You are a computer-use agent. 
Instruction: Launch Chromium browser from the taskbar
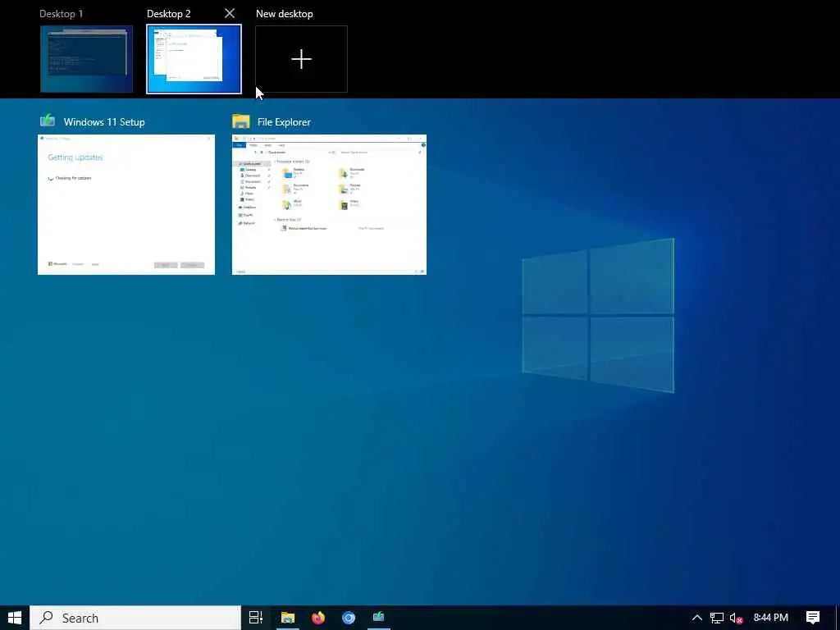pos(349,618)
